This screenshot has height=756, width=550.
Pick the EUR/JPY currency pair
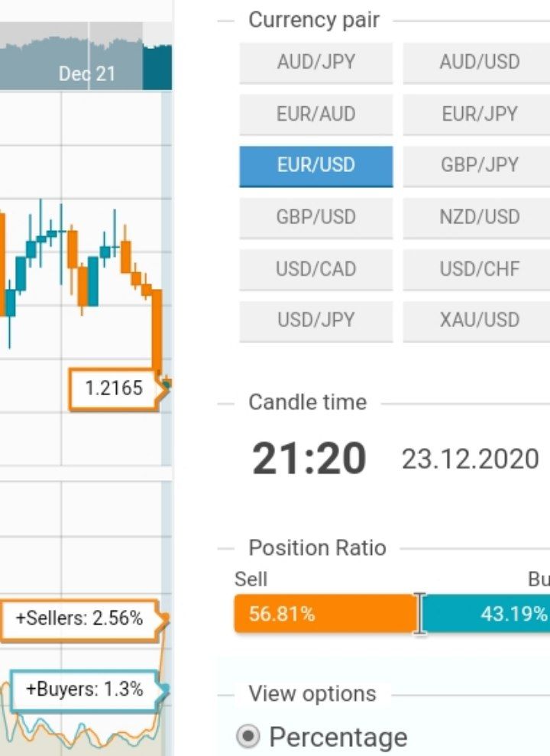click(x=479, y=114)
